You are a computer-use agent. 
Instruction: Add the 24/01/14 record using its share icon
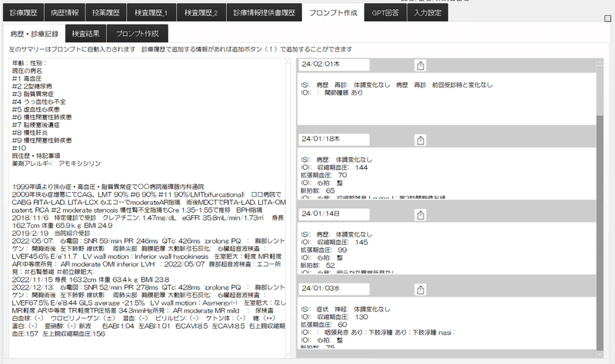(x=421, y=215)
